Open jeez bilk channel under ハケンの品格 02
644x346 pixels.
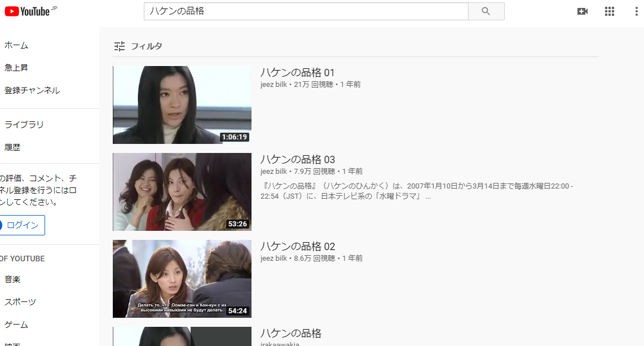[x=274, y=258]
